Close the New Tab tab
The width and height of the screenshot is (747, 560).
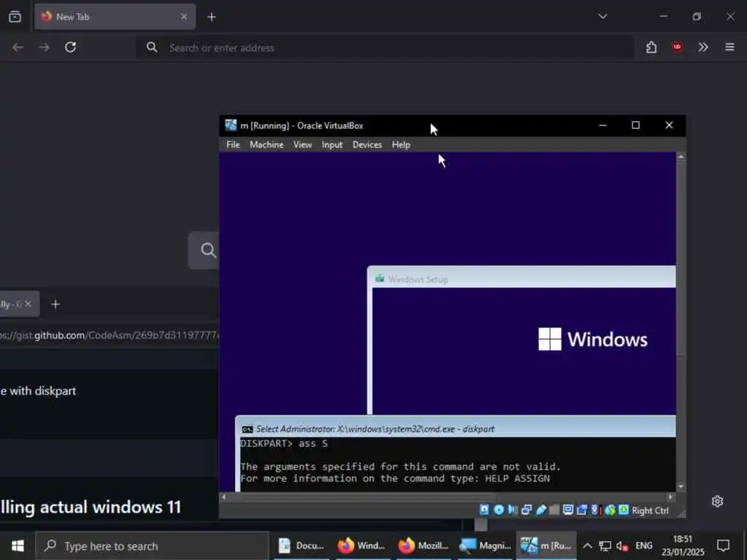184,17
